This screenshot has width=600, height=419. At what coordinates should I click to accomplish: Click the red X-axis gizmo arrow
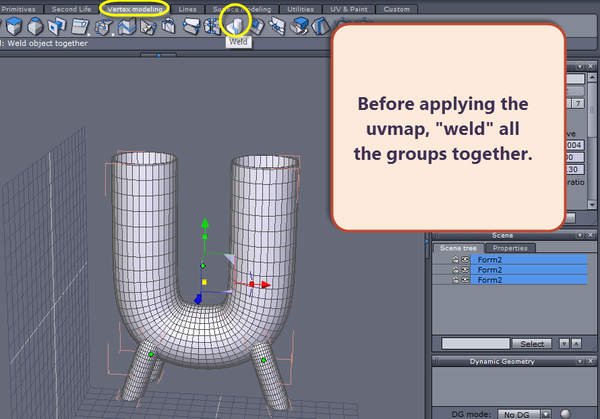(x=266, y=285)
